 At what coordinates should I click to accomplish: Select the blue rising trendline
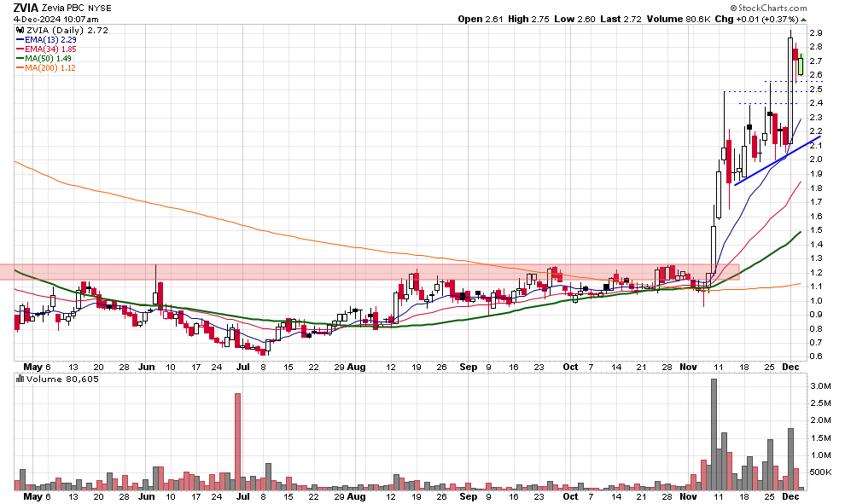point(777,159)
